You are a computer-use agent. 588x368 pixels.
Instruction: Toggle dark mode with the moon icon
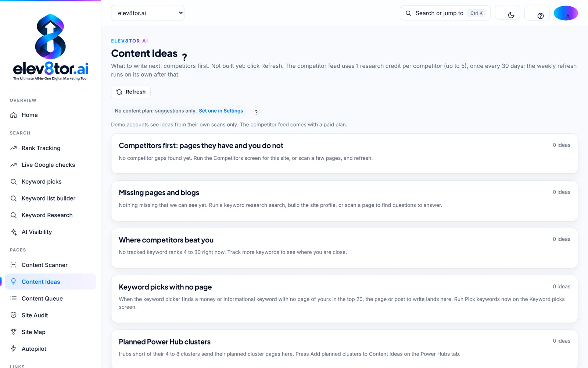pyautogui.click(x=511, y=15)
